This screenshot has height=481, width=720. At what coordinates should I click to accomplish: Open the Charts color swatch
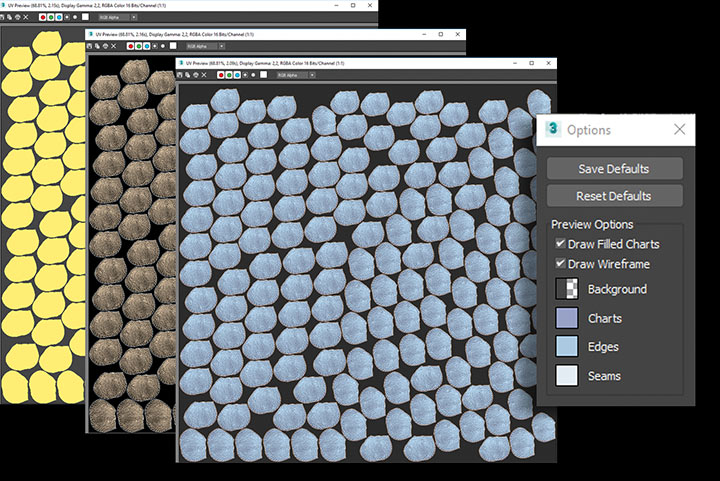pyautogui.click(x=567, y=318)
